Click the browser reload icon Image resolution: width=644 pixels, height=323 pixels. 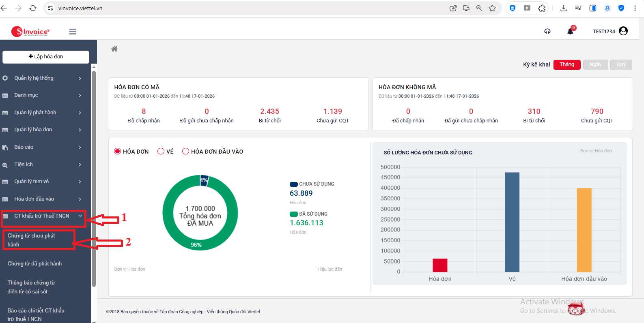click(x=33, y=8)
